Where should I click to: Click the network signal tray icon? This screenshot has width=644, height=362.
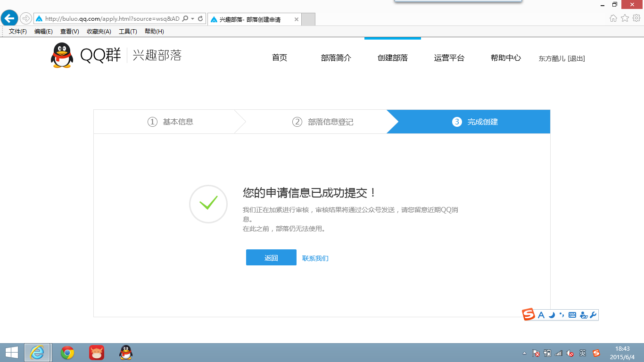pyautogui.click(x=559, y=353)
